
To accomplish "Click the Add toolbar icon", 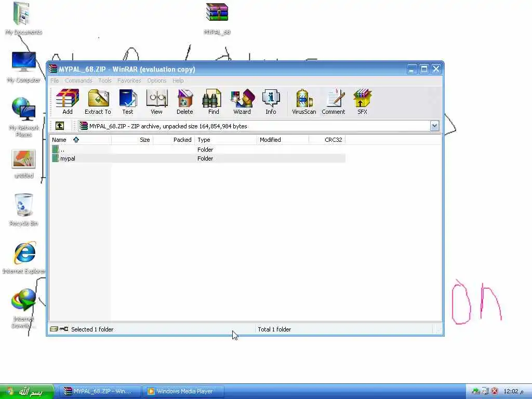I will [x=67, y=101].
